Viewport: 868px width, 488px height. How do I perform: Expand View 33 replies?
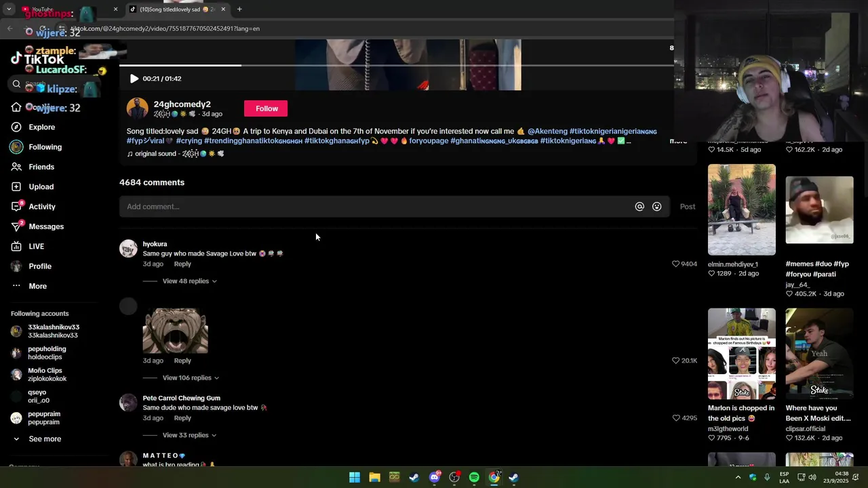(189, 435)
